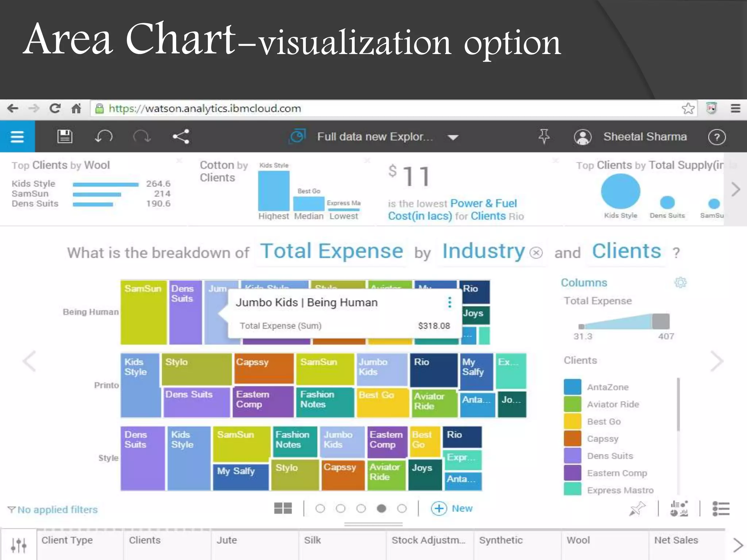Click the browser back arrow
Image resolution: width=747 pixels, height=560 pixels.
pyautogui.click(x=13, y=108)
